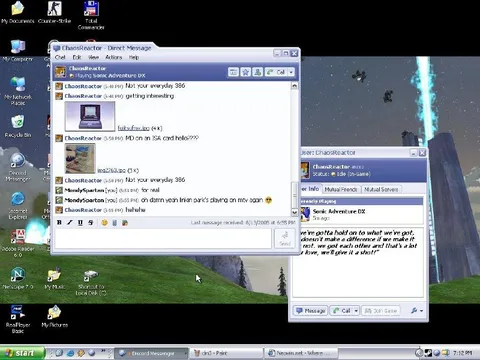Toggle bold formatting in message toolbar

point(59,222)
